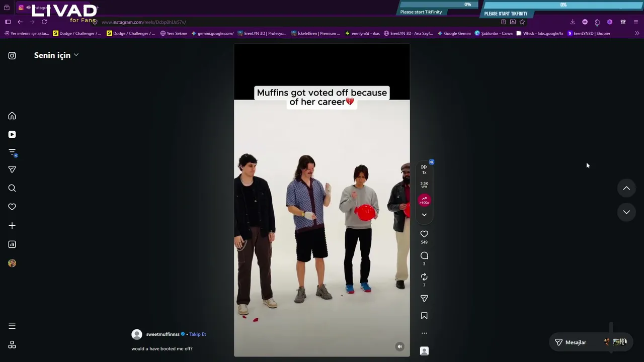Open reader view icon in address bar
644x362 pixels.
coord(503,22)
